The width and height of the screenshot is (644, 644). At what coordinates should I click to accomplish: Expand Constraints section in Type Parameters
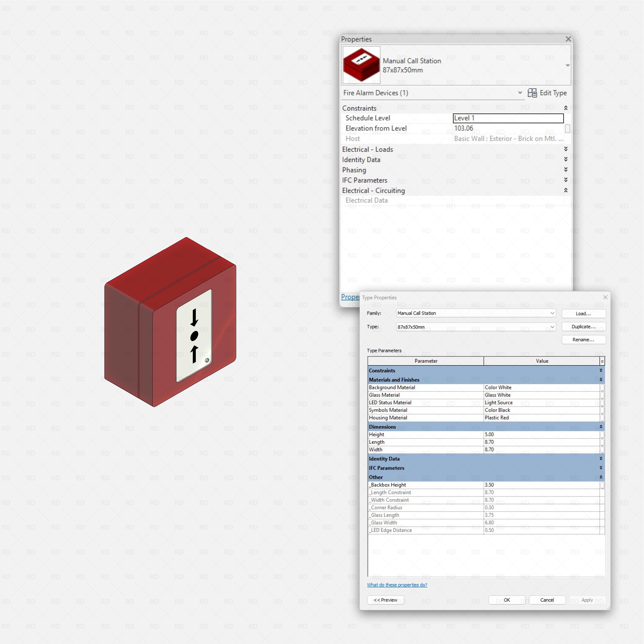601,370
